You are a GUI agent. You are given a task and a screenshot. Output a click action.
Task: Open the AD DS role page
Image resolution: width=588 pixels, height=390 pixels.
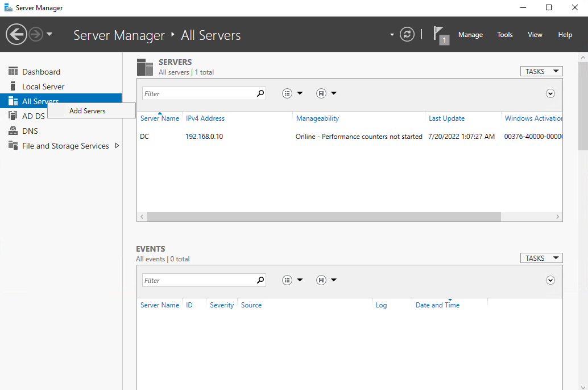[x=34, y=116]
